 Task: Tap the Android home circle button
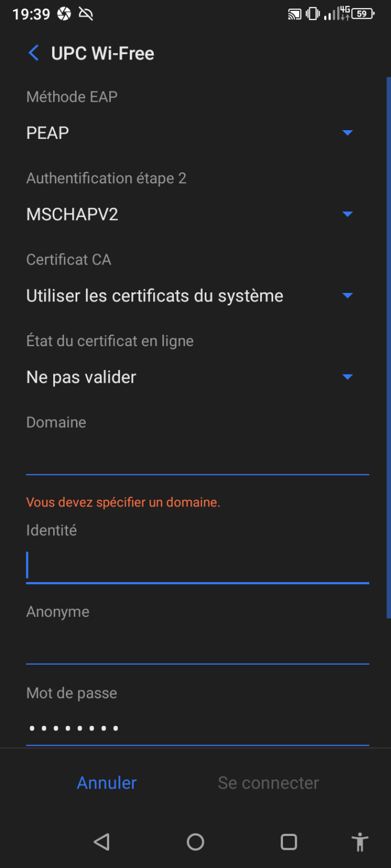(195, 842)
